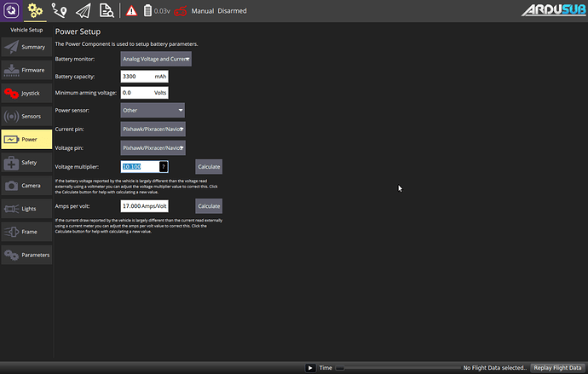Screen dimensions: 588x374
Task: Click the red Joystick gears icon
Action: [11, 94]
